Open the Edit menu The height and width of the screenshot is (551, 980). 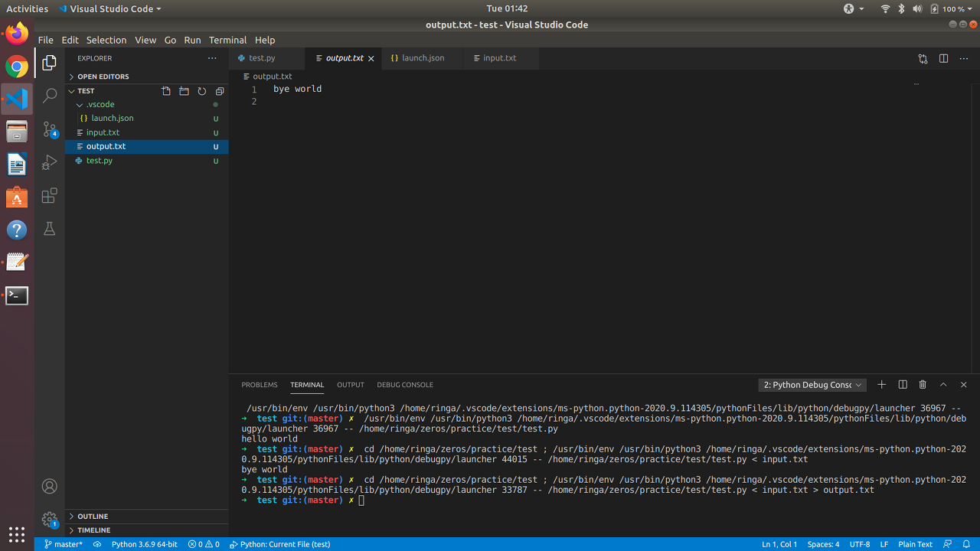tap(70, 40)
